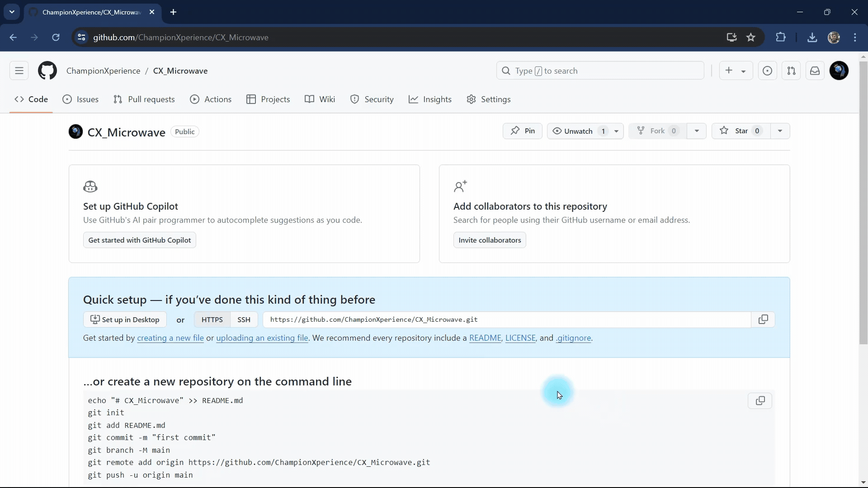The height and width of the screenshot is (488, 868).
Task: Open the notifications inbox icon
Action: point(815,71)
